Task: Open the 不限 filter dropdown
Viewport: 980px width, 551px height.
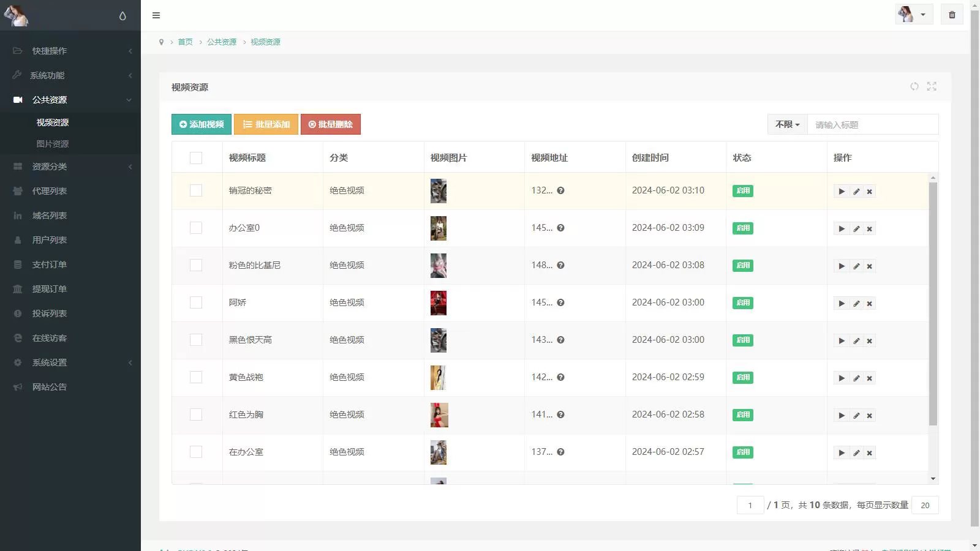Action: pos(786,124)
